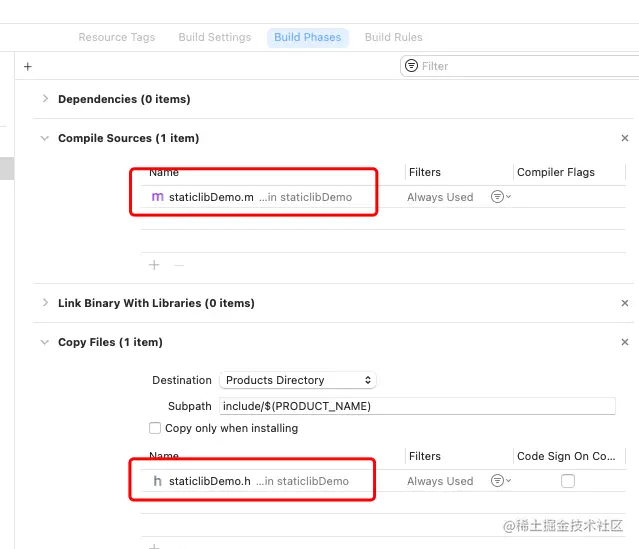This screenshot has height=549, width=639.
Task: Open platform filter for staticlibDemo.h
Action: [500, 481]
